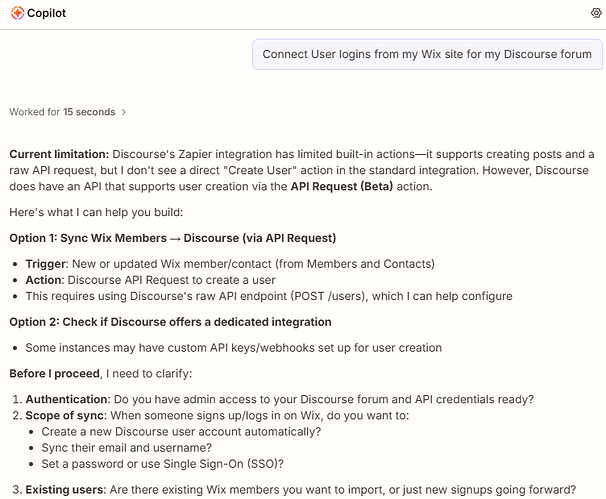This screenshot has width=606, height=499.
Task: Open the settings gear icon
Action: pos(596,13)
